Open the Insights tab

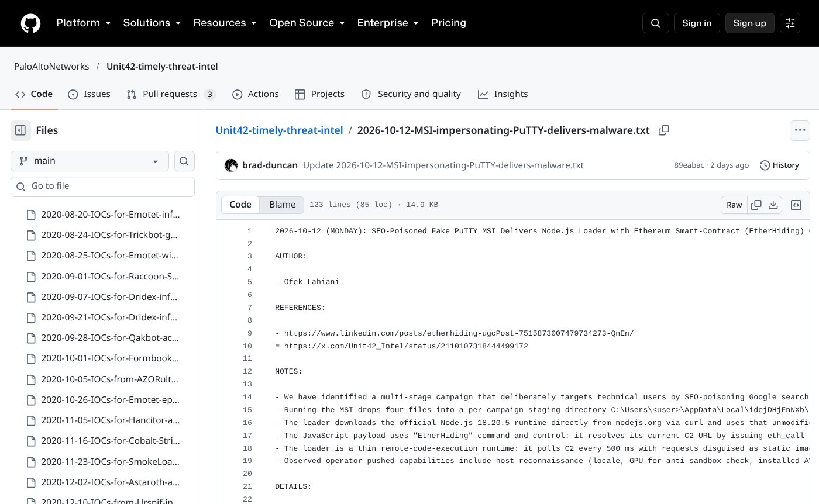[x=503, y=94]
